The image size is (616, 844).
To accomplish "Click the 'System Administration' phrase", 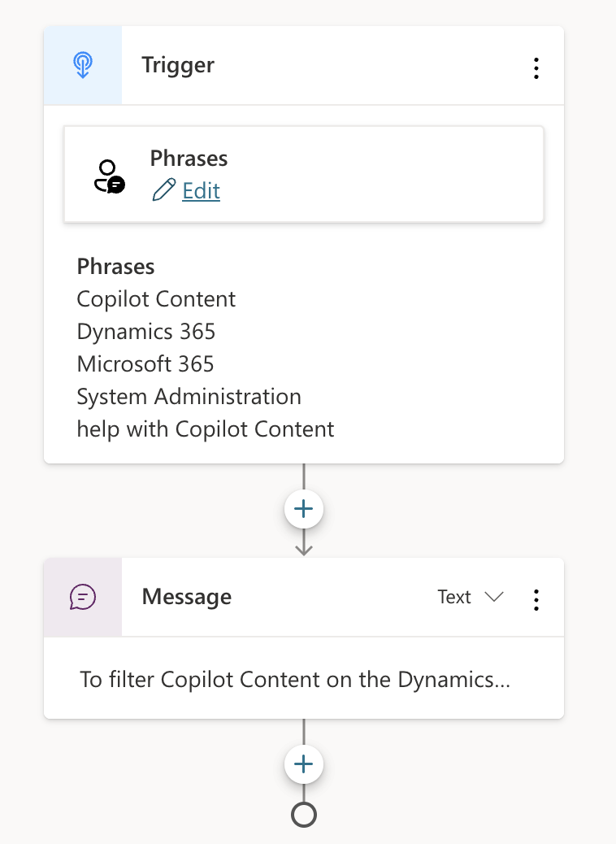I will pos(189,397).
